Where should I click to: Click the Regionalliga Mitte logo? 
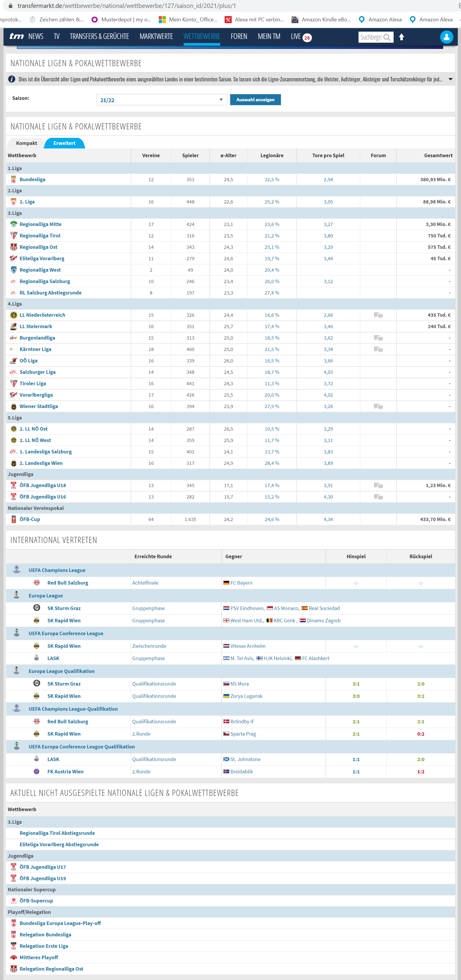(x=13, y=224)
